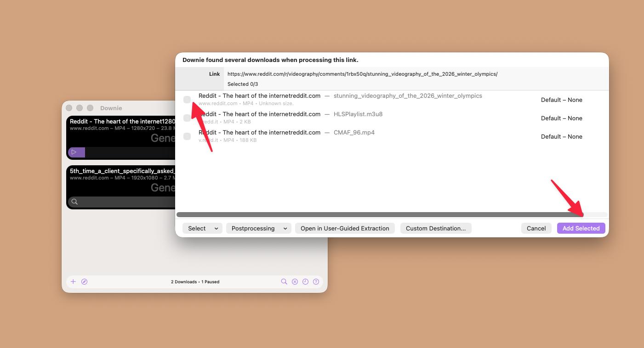
Task: Click the Reddit link URL in the Link field
Action: (x=362, y=74)
